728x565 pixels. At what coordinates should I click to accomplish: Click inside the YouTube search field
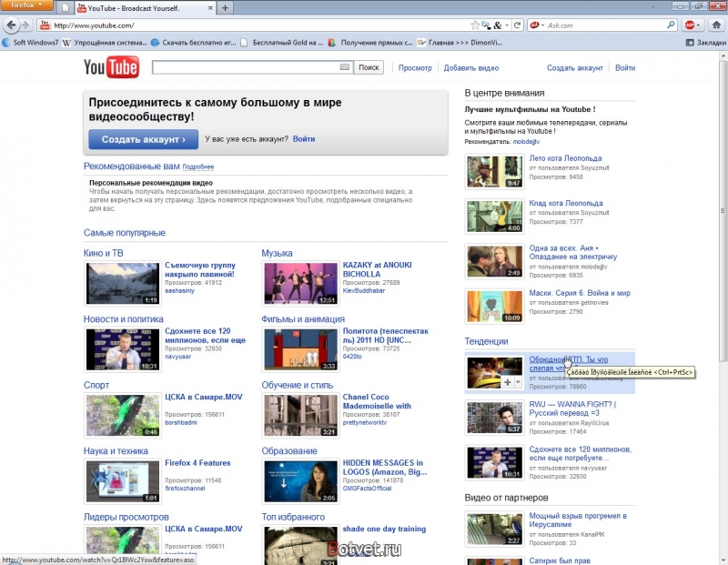point(246,67)
